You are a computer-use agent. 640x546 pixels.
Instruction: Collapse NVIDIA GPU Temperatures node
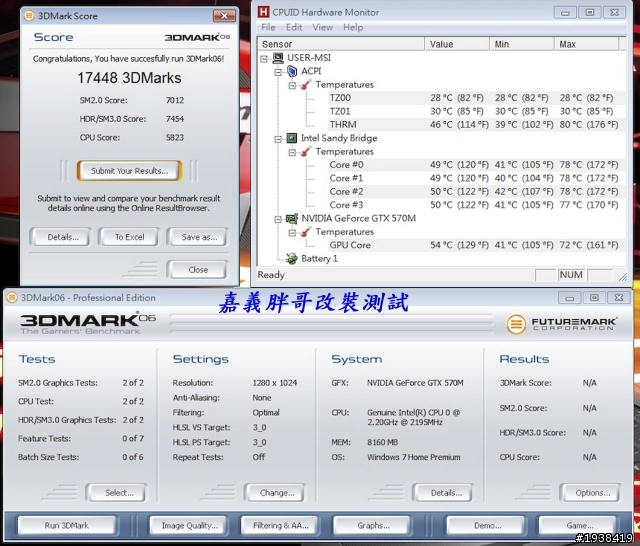pyautogui.click(x=292, y=233)
